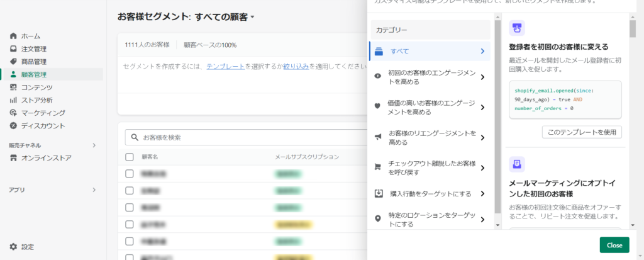Click the このテンプレートを使用 button
644x260 pixels.
[x=582, y=132]
